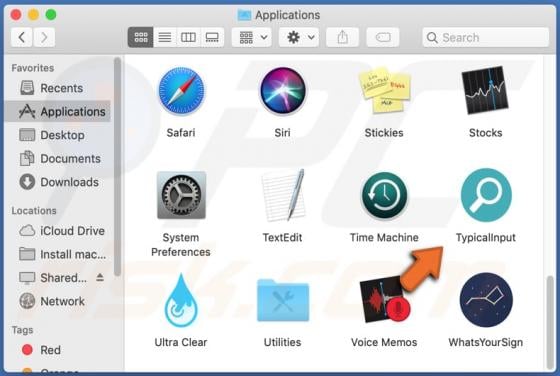Switch to gallery view
The image size is (560, 376).
212,37
